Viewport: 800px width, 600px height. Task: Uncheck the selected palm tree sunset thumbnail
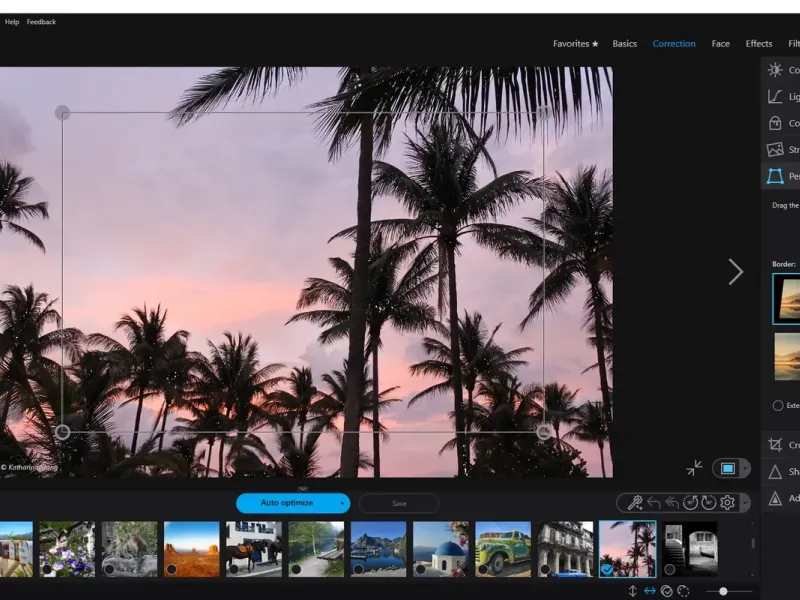[606, 569]
